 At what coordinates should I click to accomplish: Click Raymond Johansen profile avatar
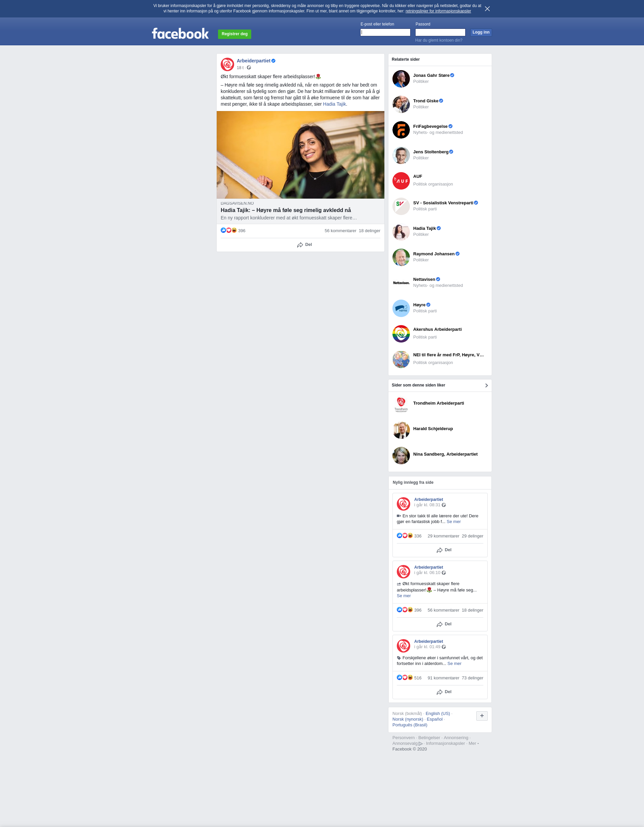point(401,257)
